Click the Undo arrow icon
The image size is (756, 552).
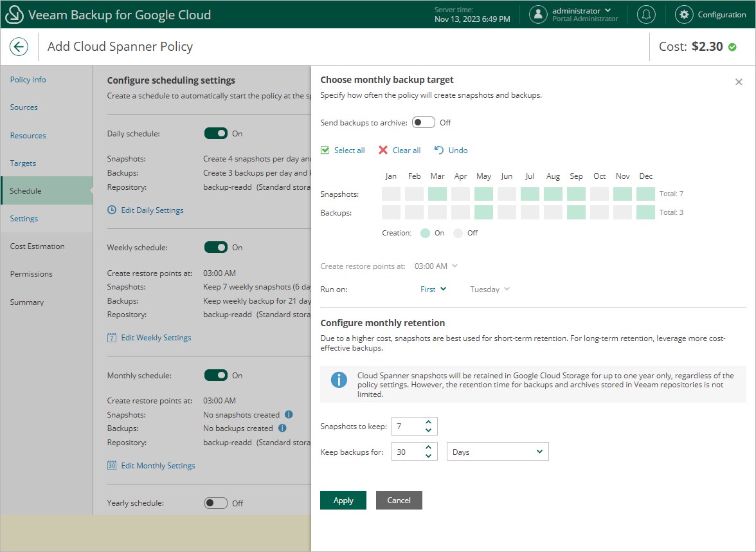pos(438,150)
